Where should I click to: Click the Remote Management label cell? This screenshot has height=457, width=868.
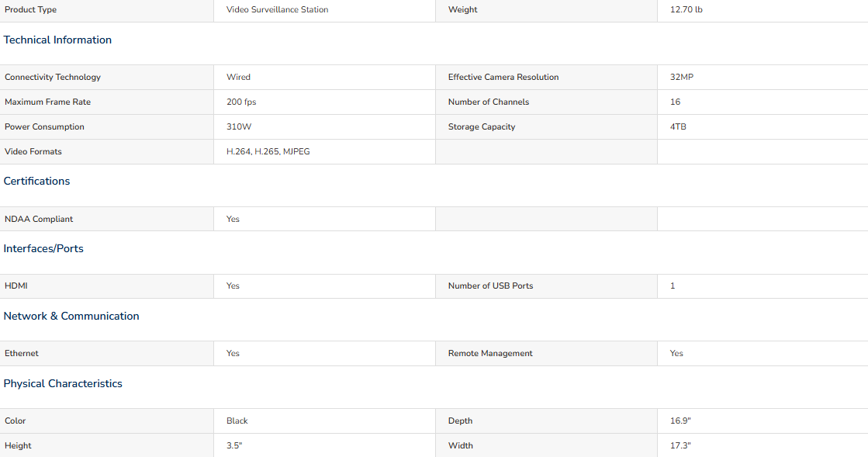[x=546, y=353]
